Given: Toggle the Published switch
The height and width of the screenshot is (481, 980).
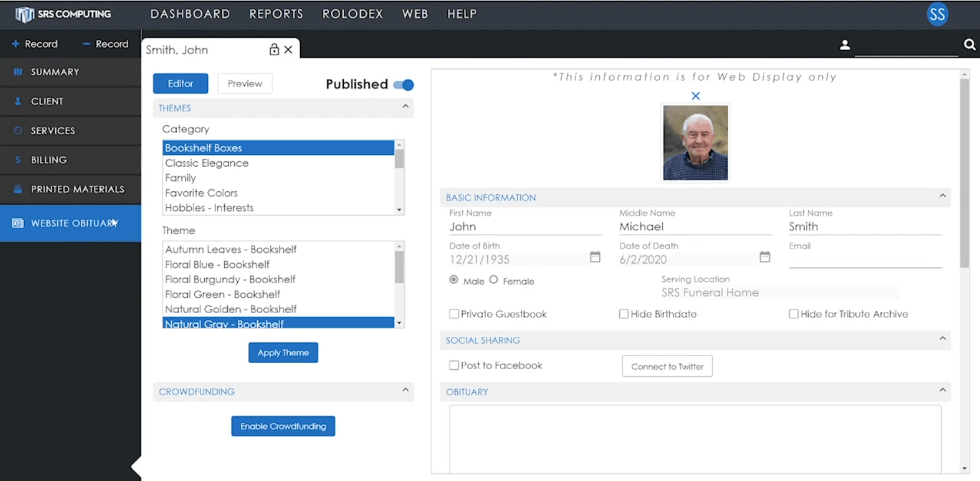Looking at the screenshot, I should [x=404, y=85].
